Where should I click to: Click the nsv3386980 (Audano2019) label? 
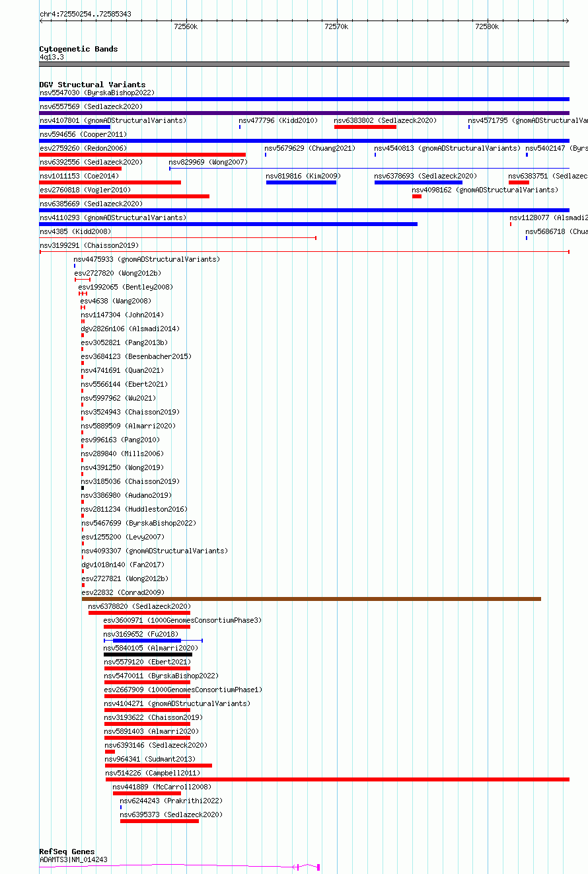click(x=127, y=496)
